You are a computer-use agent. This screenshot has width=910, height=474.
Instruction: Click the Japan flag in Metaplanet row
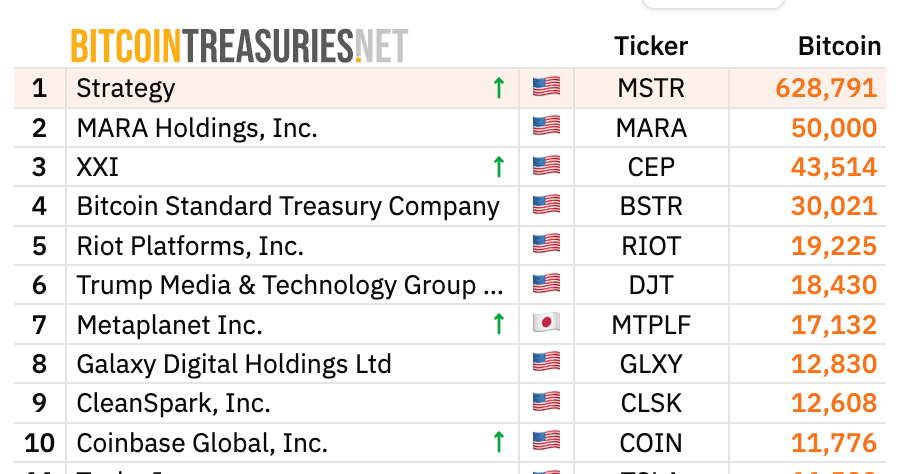(546, 323)
